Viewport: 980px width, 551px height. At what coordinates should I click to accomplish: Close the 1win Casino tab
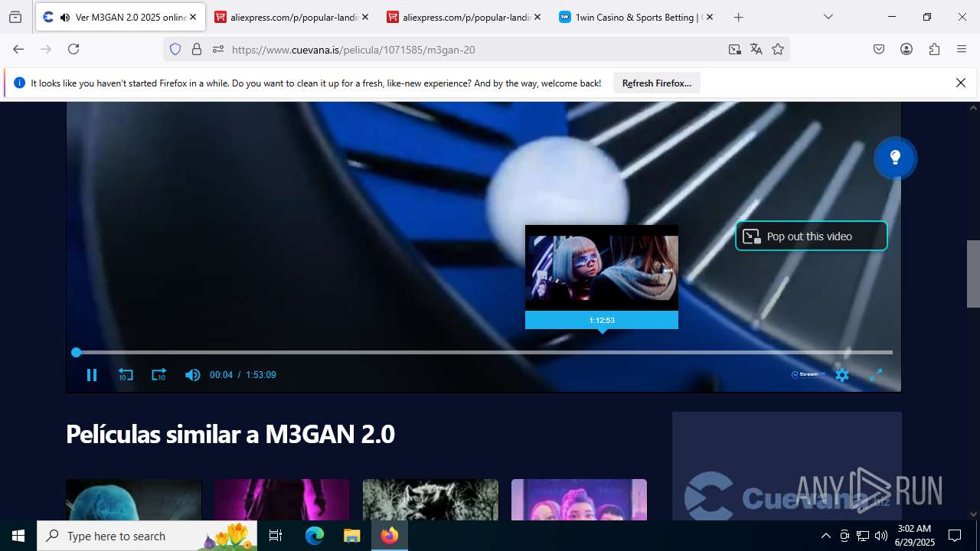pos(709,17)
